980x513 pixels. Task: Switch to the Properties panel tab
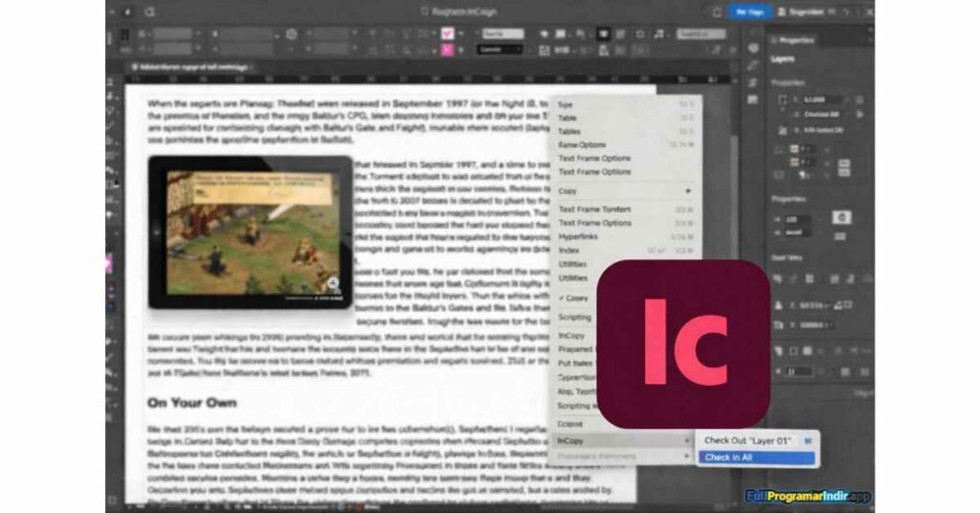click(x=797, y=40)
